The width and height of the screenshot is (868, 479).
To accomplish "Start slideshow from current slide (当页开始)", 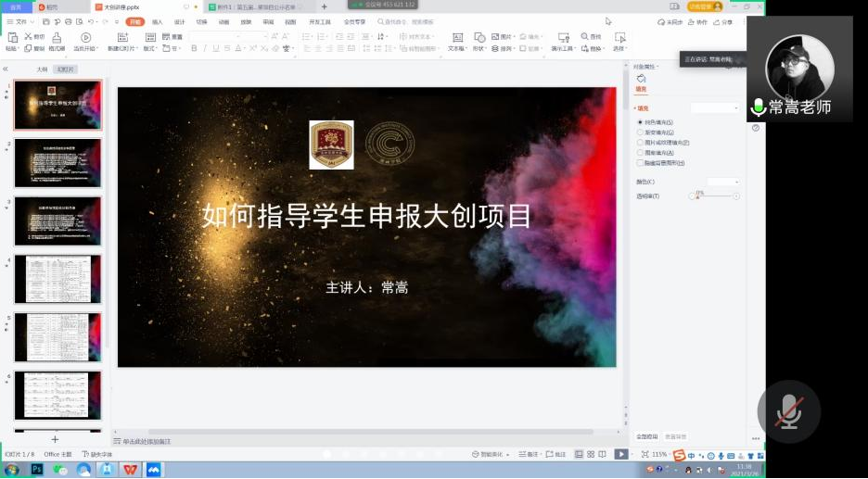I will click(85, 38).
